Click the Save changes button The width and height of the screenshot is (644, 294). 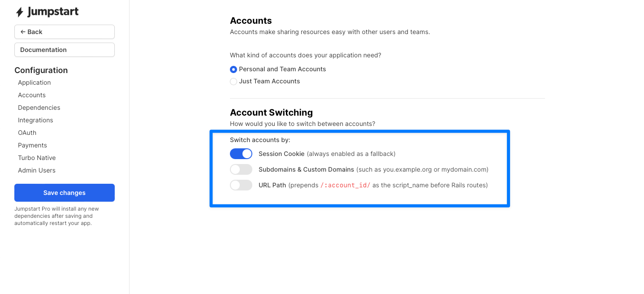(x=64, y=193)
